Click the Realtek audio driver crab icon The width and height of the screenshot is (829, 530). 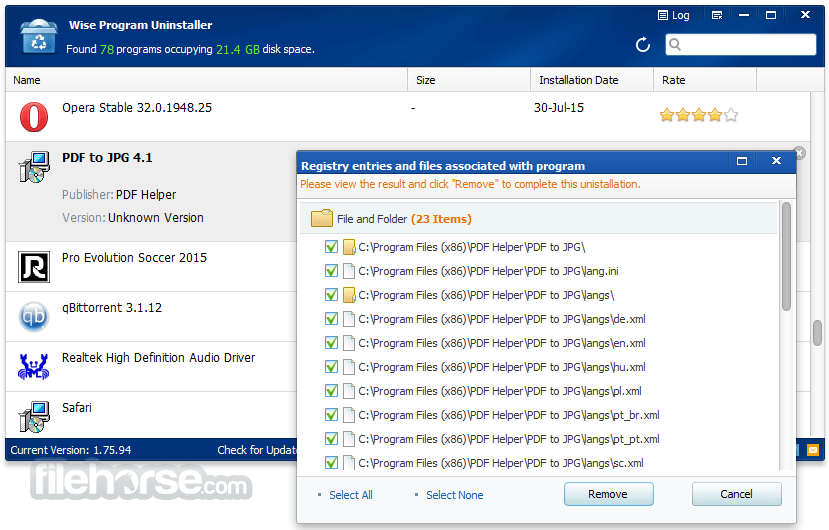pyautogui.click(x=34, y=366)
